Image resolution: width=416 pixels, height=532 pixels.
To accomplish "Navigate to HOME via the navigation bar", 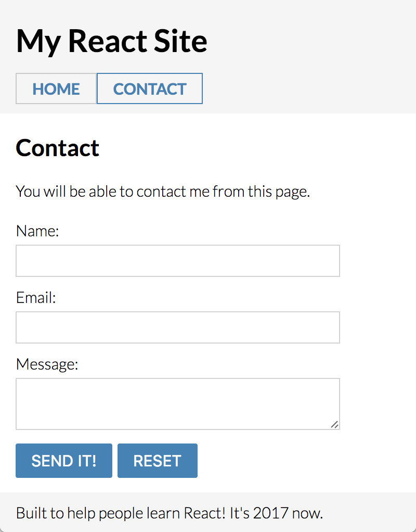I will [56, 88].
